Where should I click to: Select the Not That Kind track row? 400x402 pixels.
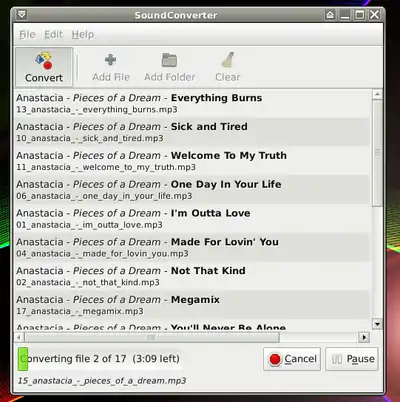click(193, 276)
